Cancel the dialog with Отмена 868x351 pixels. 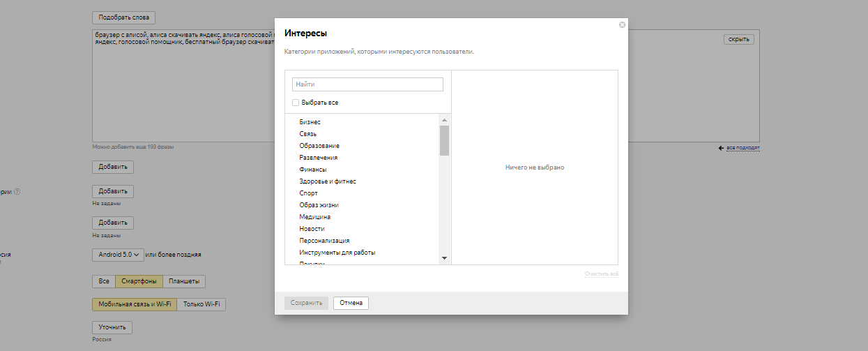351,303
